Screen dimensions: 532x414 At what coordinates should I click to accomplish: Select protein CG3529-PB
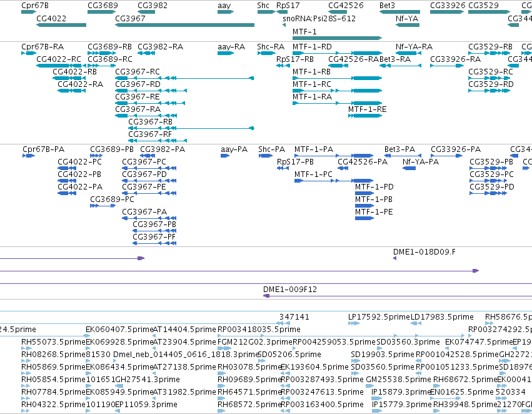tap(491, 161)
